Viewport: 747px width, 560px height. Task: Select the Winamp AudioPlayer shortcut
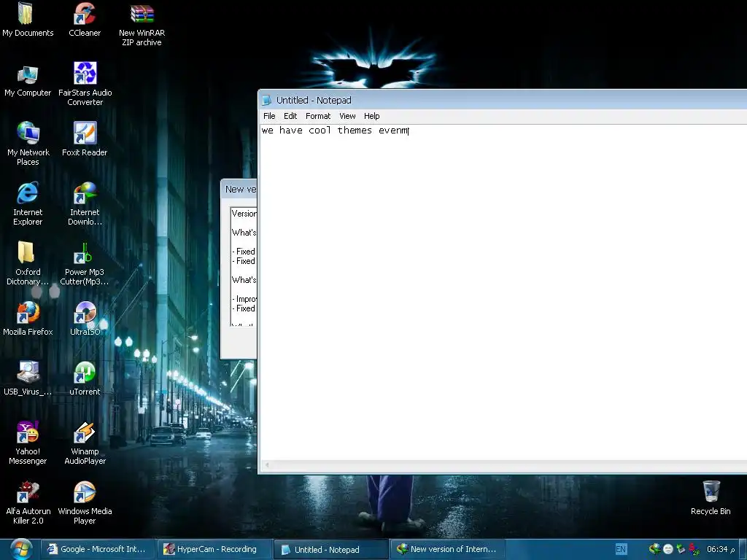pos(85,443)
